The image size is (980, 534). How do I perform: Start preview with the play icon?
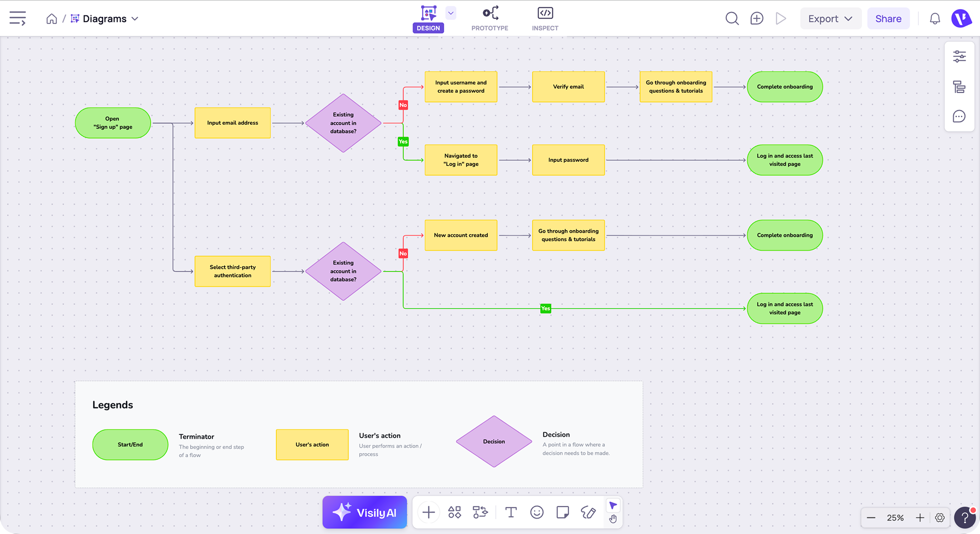[x=781, y=19]
